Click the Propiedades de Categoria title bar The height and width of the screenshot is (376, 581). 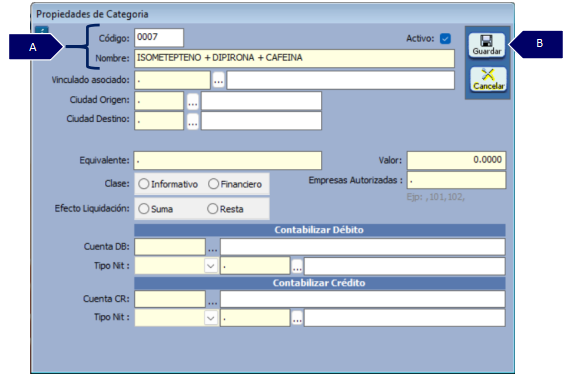pyautogui.click(x=273, y=14)
